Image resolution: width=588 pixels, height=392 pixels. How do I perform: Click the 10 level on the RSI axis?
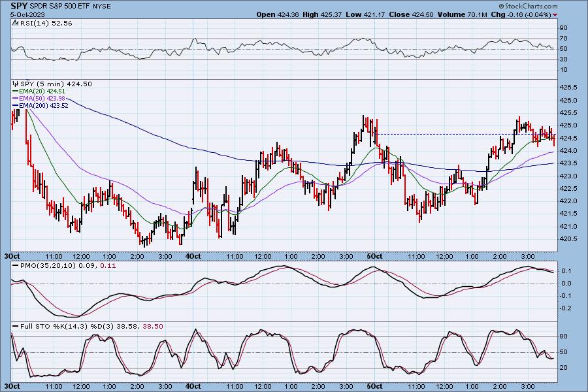point(563,70)
